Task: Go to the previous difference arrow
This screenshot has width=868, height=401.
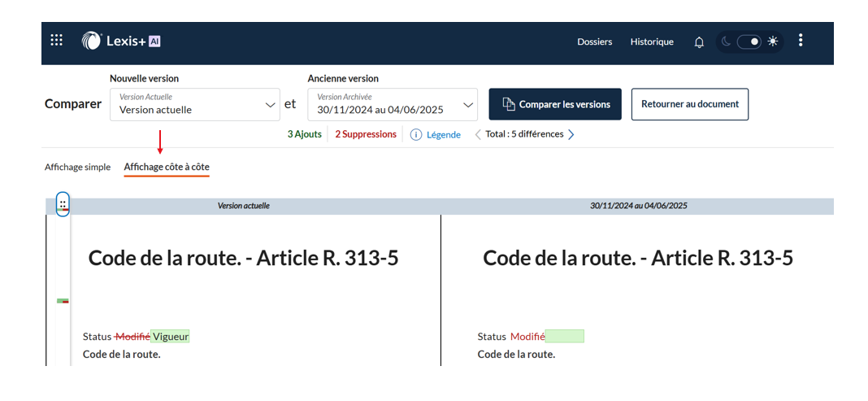Action: pos(478,135)
